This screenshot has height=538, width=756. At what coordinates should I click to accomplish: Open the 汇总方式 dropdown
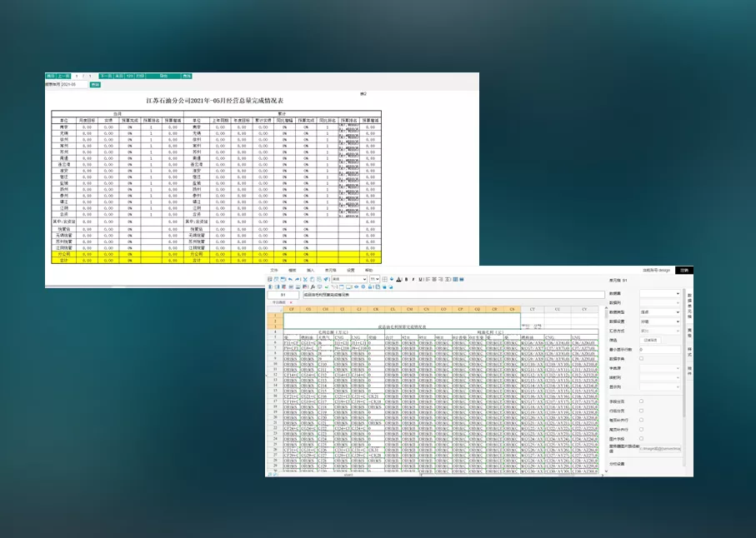pos(660,331)
